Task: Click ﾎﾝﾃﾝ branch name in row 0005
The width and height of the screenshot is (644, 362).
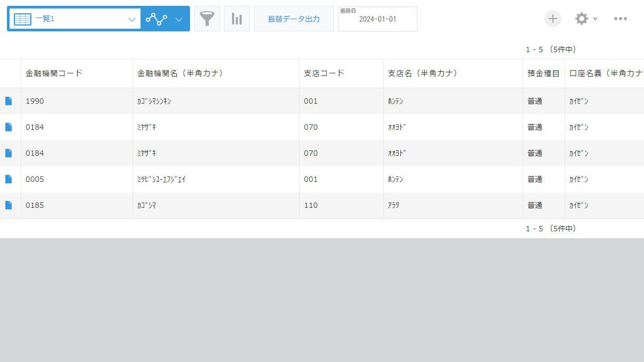Action: pos(453,179)
